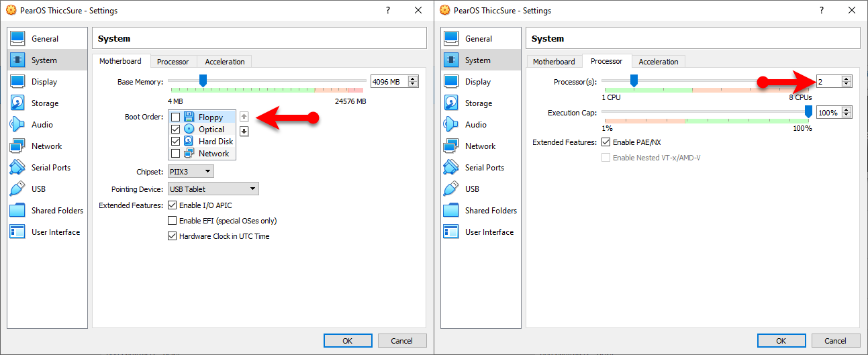This screenshot has width=868, height=355.
Task: Open General icon in left Settings window
Action: point(17,39)
